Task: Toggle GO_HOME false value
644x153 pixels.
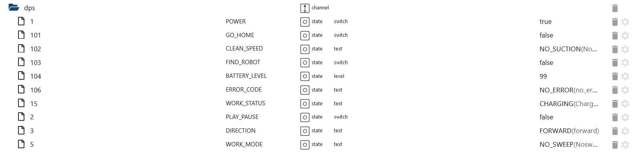Action: (x=546, y=35)
